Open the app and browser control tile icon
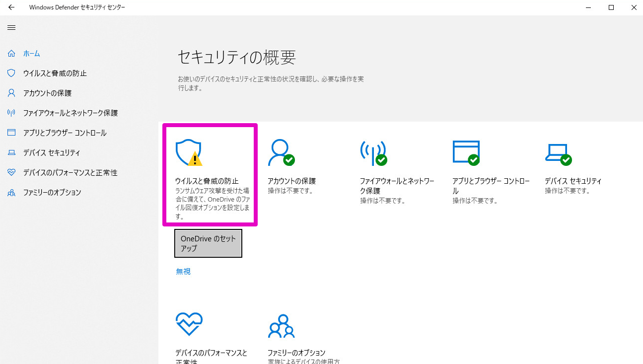The image size is (643, 364). 466,152
